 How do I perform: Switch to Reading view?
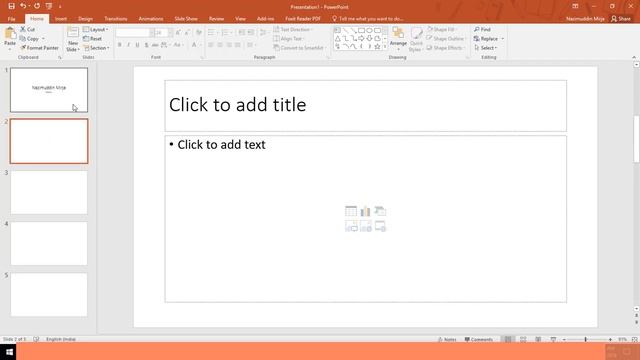point(538,339)
